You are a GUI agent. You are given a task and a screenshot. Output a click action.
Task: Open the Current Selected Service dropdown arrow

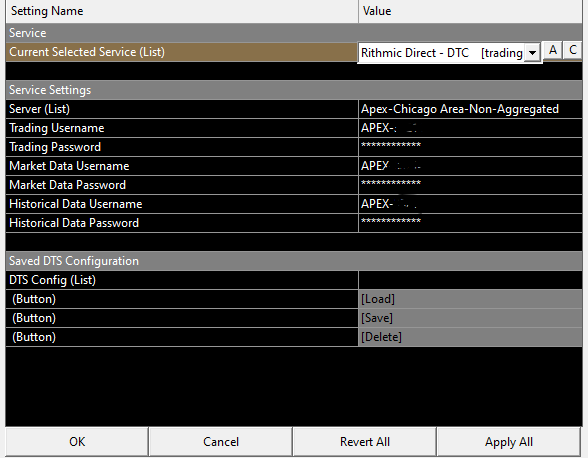point(532,53)
